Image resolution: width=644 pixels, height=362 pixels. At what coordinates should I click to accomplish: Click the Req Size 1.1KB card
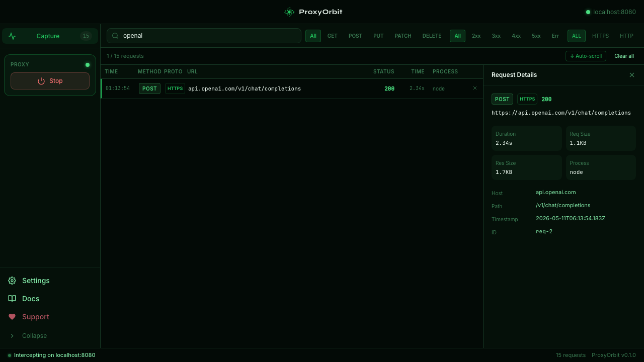[x=601, y=138]
